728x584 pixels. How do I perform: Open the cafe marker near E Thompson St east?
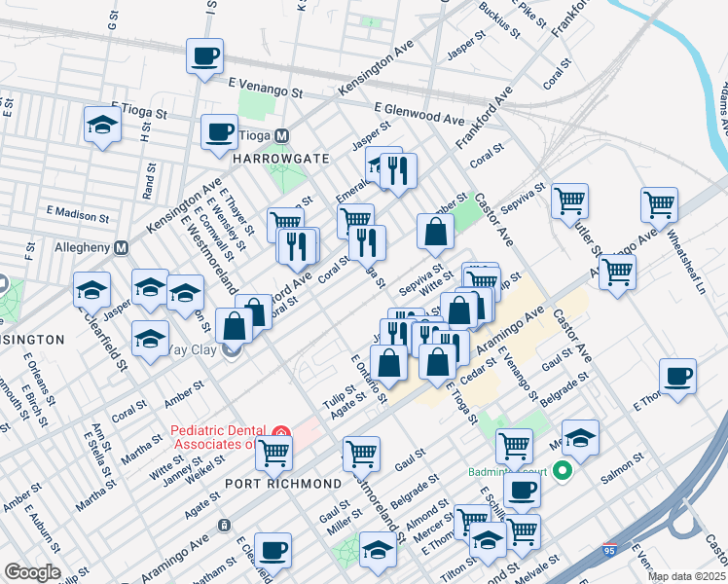[677, 379]
